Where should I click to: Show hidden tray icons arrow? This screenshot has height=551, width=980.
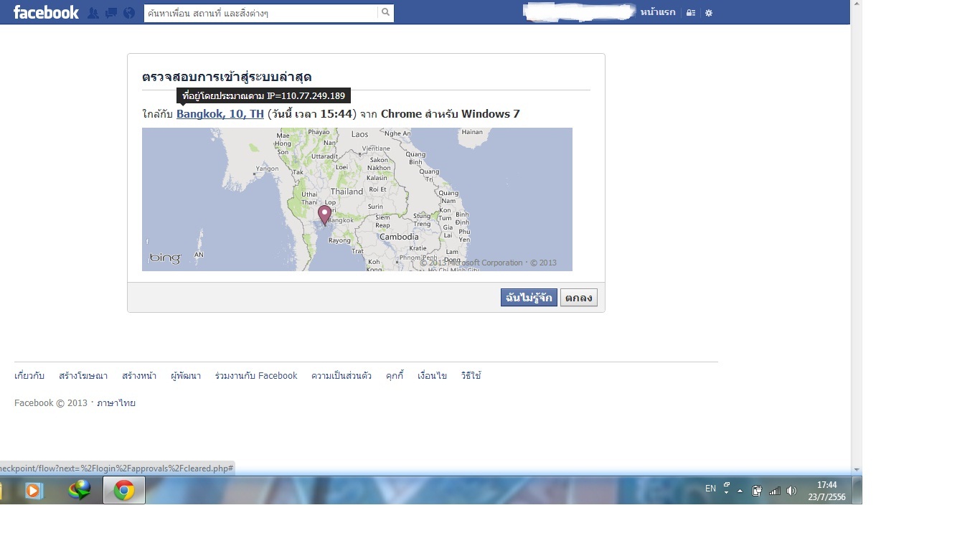click(740, 491)
